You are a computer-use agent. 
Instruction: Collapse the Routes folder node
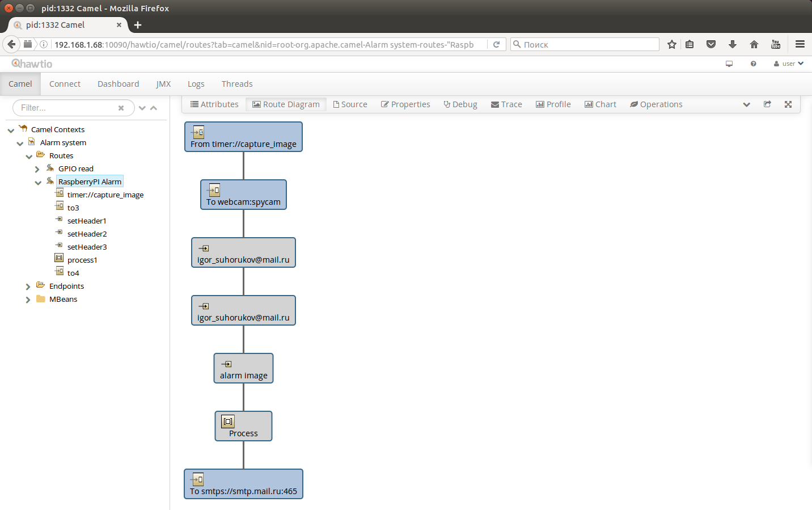[29, 156]
